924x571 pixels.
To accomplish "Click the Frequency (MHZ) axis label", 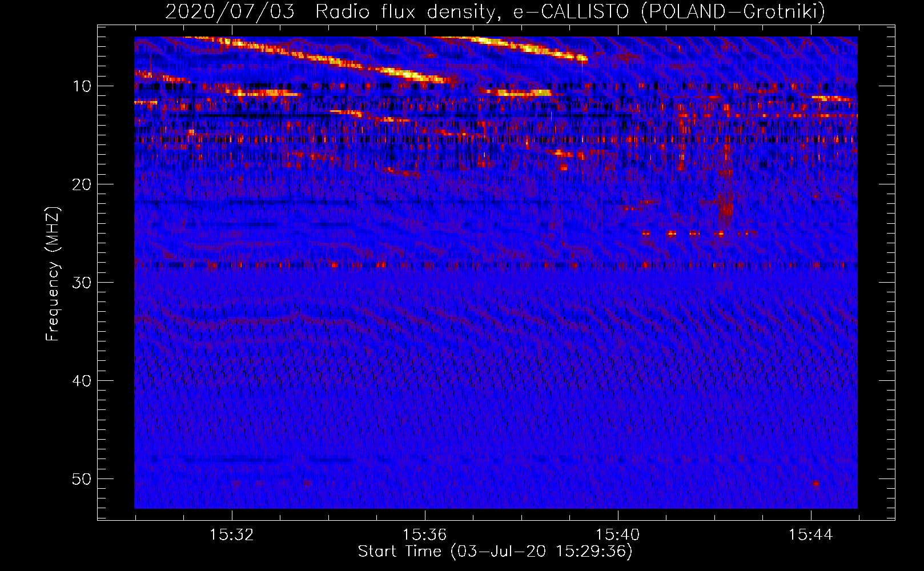I will [x=52, y=274].
